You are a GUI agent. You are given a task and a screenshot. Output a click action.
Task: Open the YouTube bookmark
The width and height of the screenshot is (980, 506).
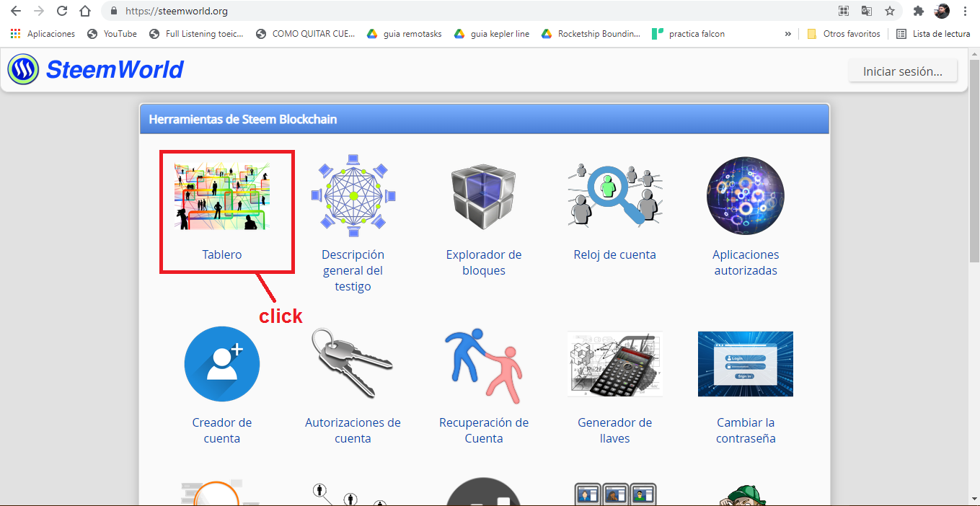click(112, 34)
